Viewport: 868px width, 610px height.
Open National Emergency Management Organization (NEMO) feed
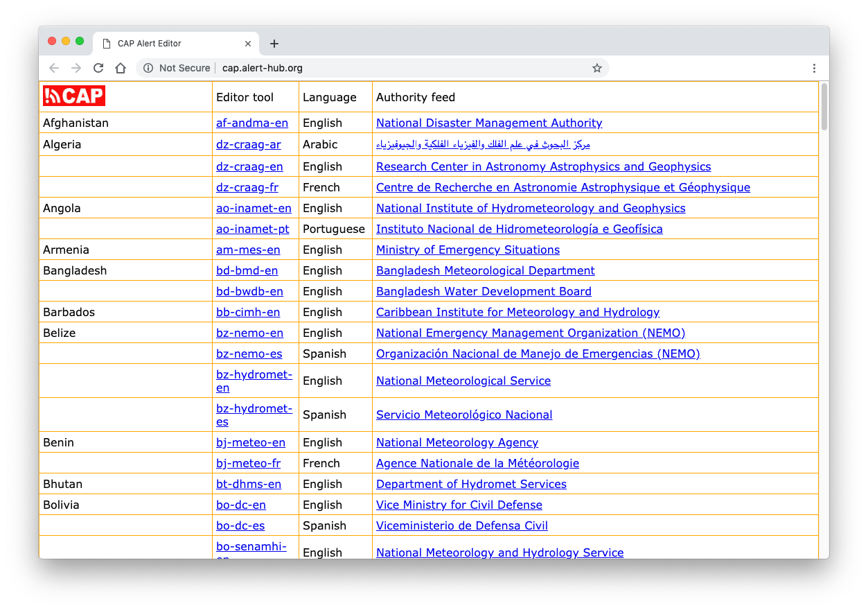point(531,333)
